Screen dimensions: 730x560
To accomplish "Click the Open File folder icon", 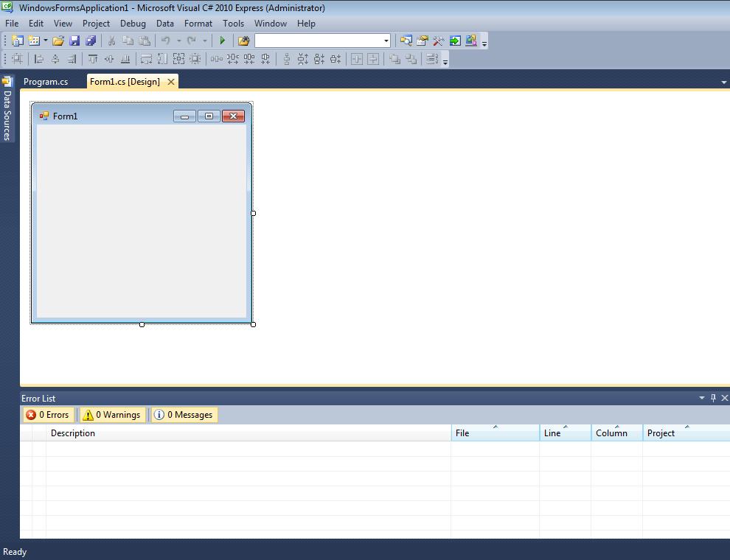I will pyautogui.click(x=58, y=41).
